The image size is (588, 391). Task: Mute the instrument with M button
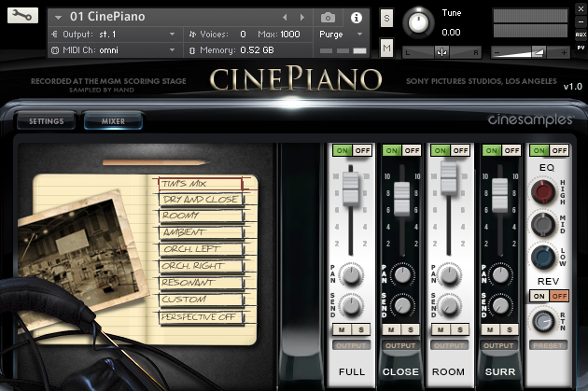click(386, 48)
